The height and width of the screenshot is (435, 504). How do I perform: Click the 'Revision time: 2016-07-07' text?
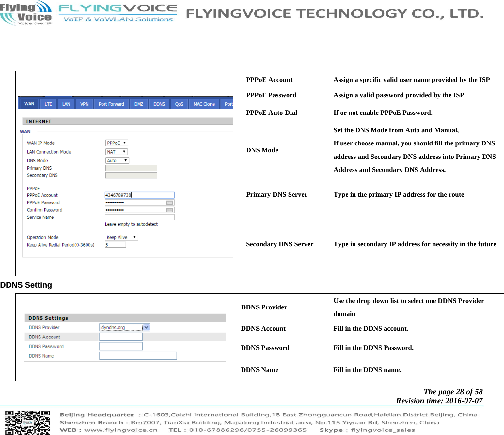(439, 401)
